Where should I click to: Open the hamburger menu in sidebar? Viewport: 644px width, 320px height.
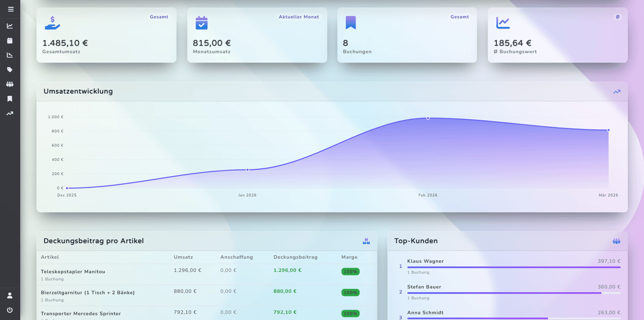tap(11, 9)
